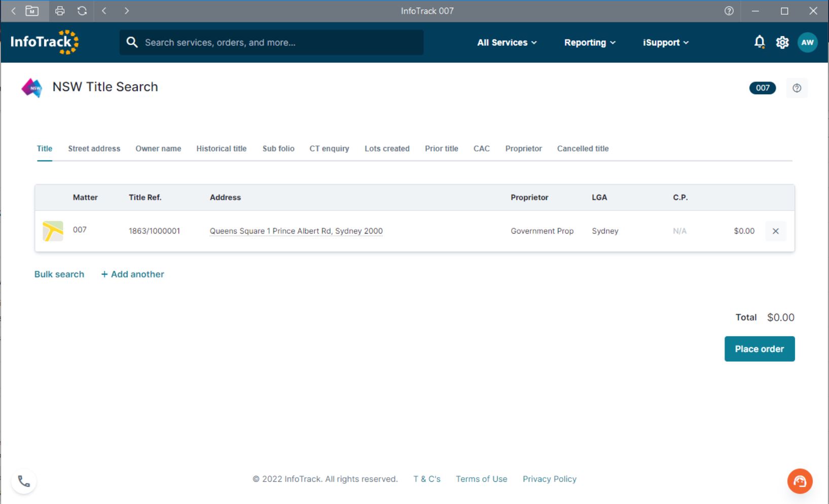Click the 007 matter badge
Screen dimensions: 829x504
763,88
